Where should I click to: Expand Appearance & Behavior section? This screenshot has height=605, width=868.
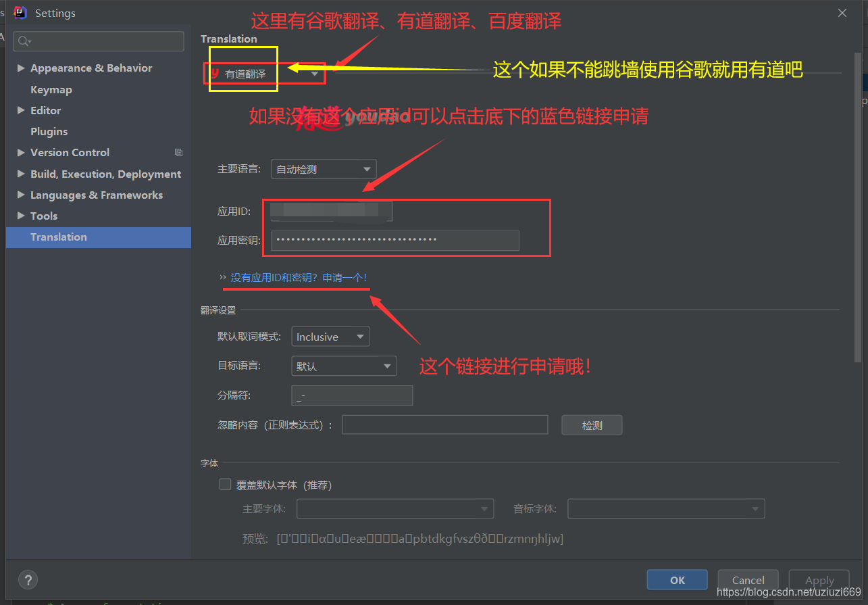pyautogui.click(x=21, y=68)
